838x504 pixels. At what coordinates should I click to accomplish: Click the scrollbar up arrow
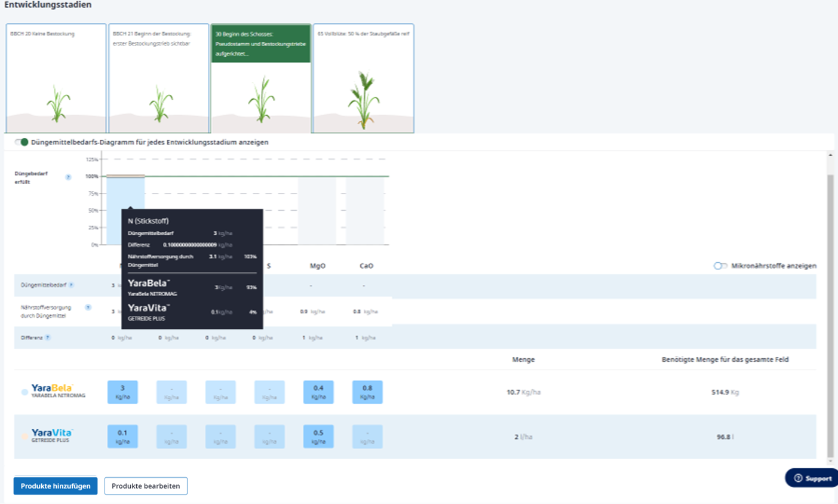tap(830, 155)
